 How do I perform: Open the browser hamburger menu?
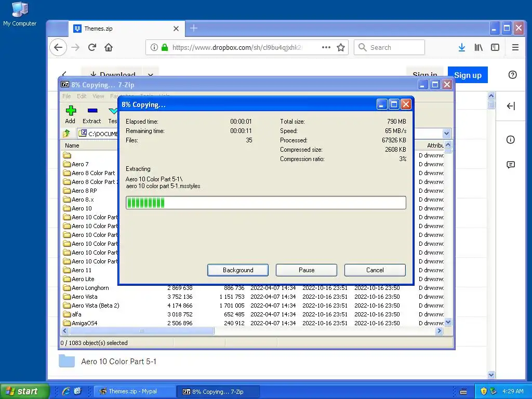point(515,47)
